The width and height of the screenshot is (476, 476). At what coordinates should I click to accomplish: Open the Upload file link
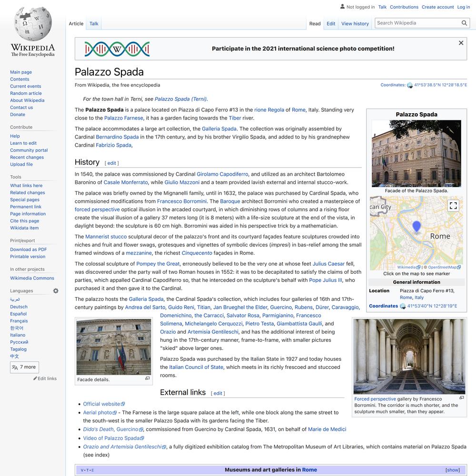click(21, 164)
